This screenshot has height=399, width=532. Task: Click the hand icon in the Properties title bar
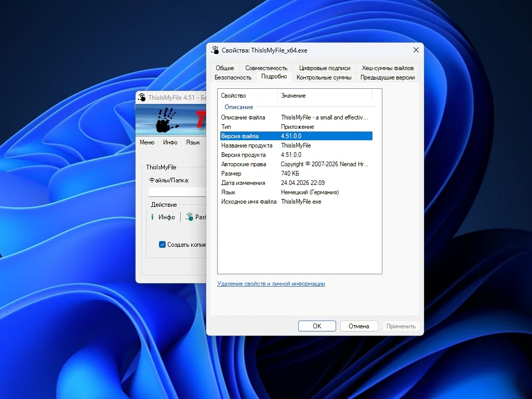click(215, 50)
